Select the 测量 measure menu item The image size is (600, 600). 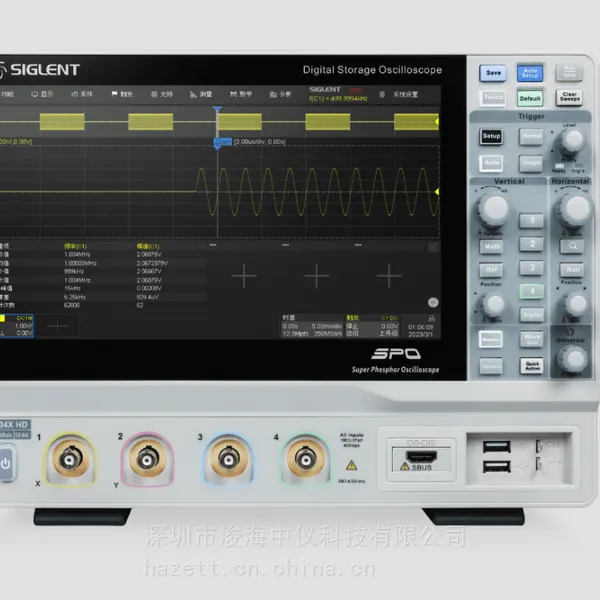click(x=201, y=94)
